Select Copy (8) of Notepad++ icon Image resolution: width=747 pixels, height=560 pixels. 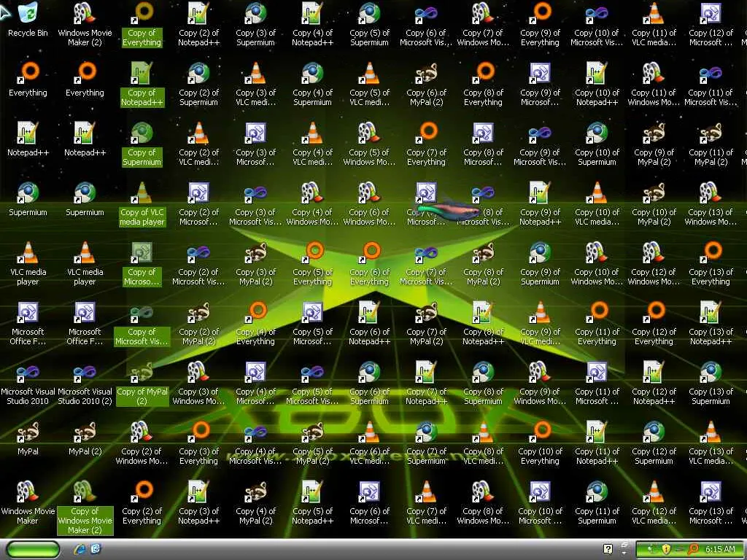(483, 324)
